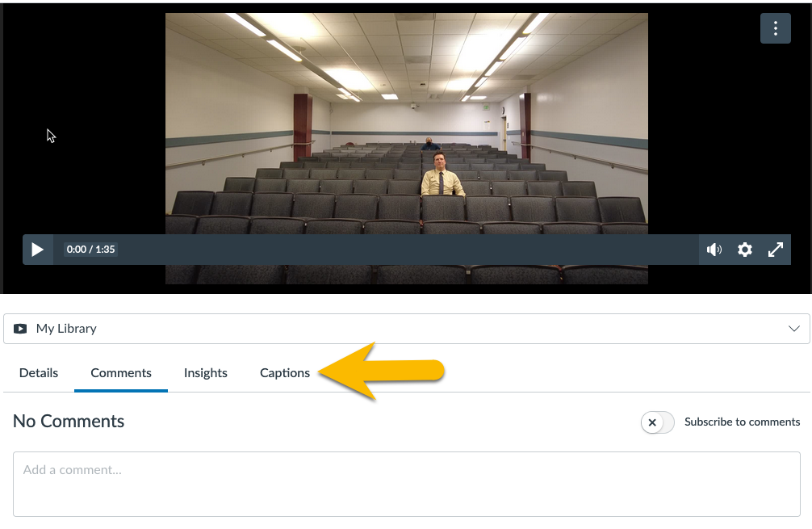Go to the Captions tab

(x=285, y=373)
